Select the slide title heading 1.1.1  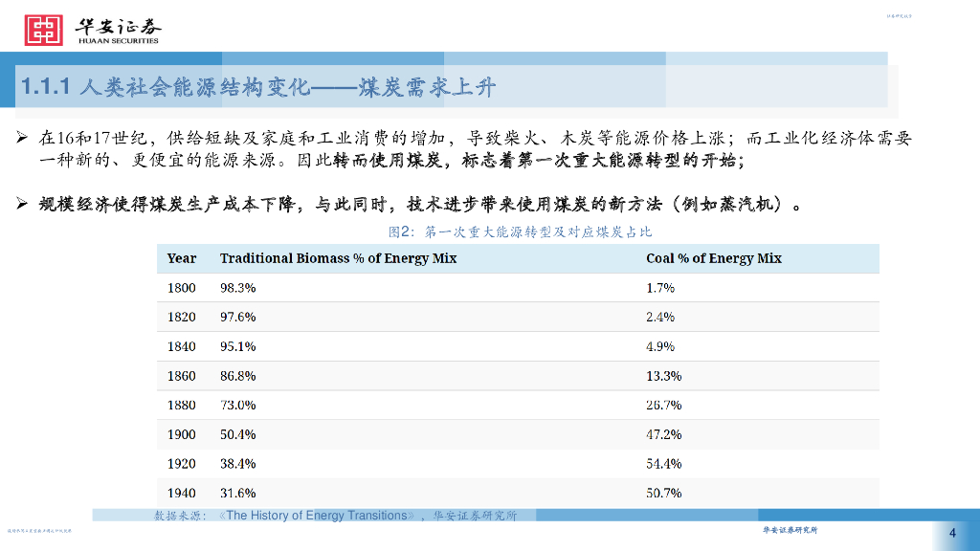pyautogui.click(x=258, y=88)
